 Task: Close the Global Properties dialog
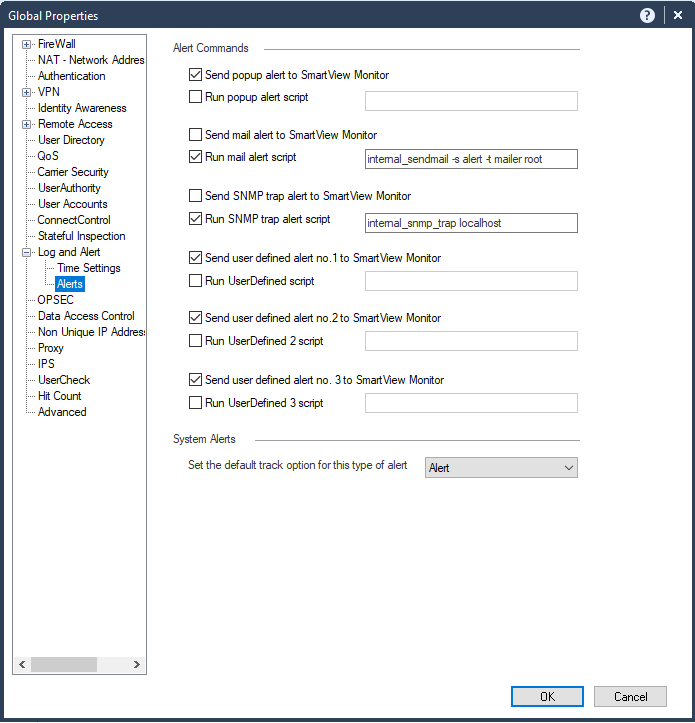(677, 16)
